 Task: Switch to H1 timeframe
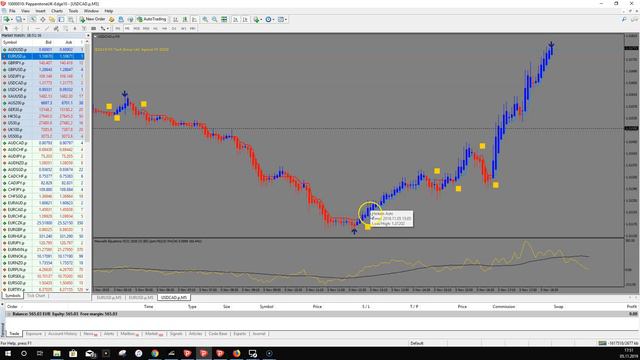(x=155, y=28)
